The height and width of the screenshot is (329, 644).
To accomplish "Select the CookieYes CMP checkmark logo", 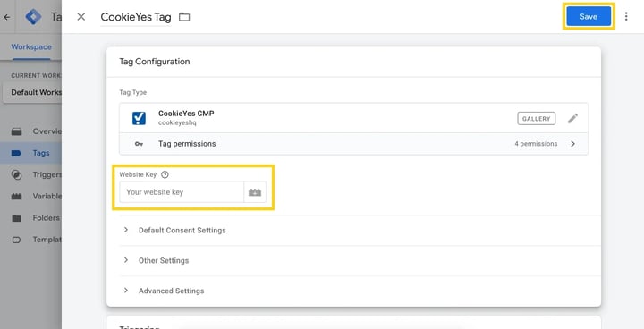I will click(139, 118).
